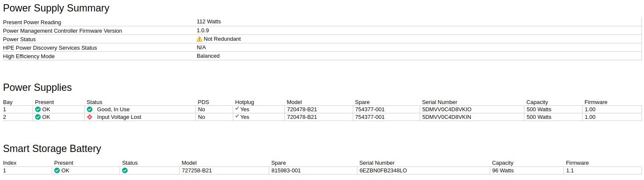
Task: Select firmware version 1.0.9 text
Action: click(203, 31)
